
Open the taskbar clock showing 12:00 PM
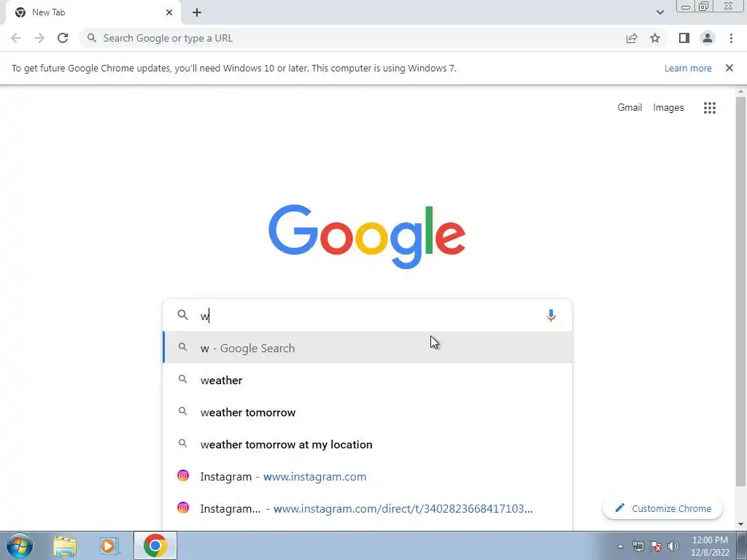[x=710, y=546]
